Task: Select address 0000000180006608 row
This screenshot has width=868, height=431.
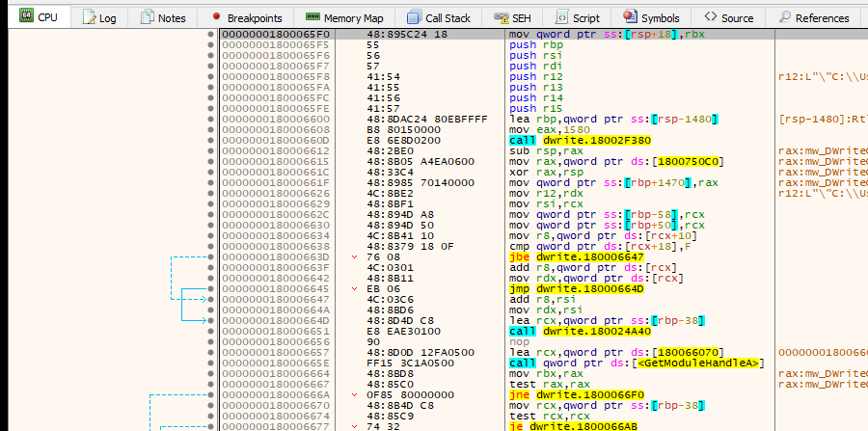Action: tap(276, 129)
